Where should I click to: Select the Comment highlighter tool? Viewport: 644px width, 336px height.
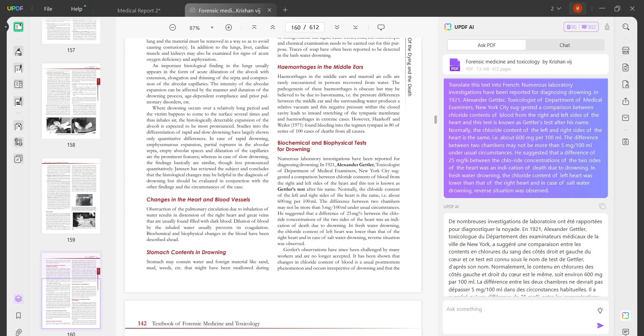coord(18,51)
